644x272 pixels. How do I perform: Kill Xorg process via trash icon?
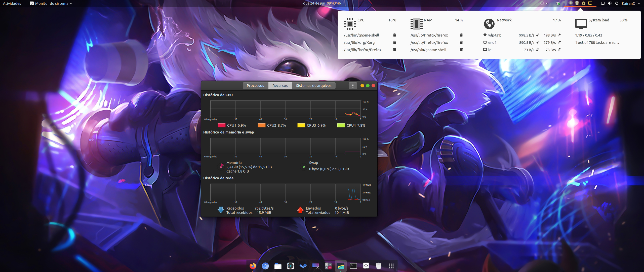pos(394,43)
